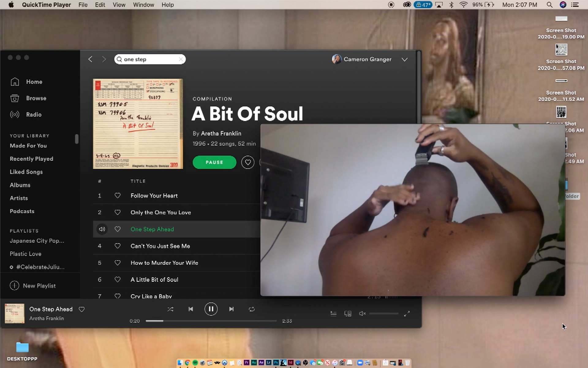Click the now-playing album thumbnail
Image resolution: width=588 pixels, height=368 pixels.
coord(14,313)
